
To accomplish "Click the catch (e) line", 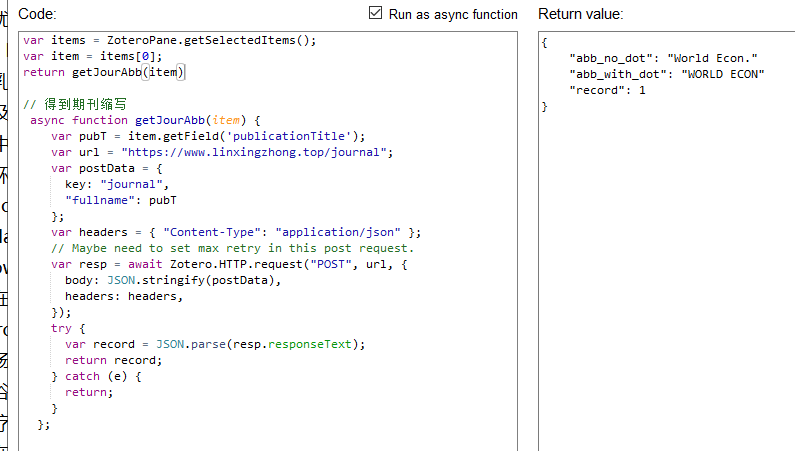I will (x=96, y=377).
